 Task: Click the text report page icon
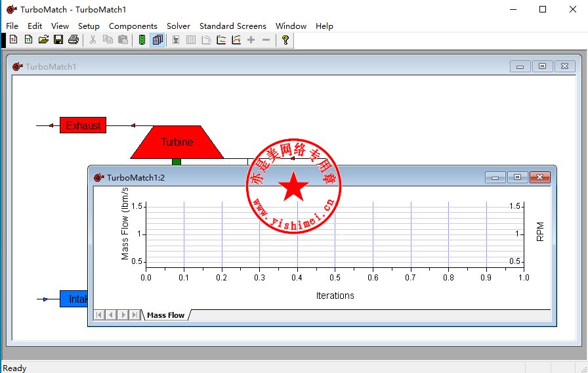[176, 40]
